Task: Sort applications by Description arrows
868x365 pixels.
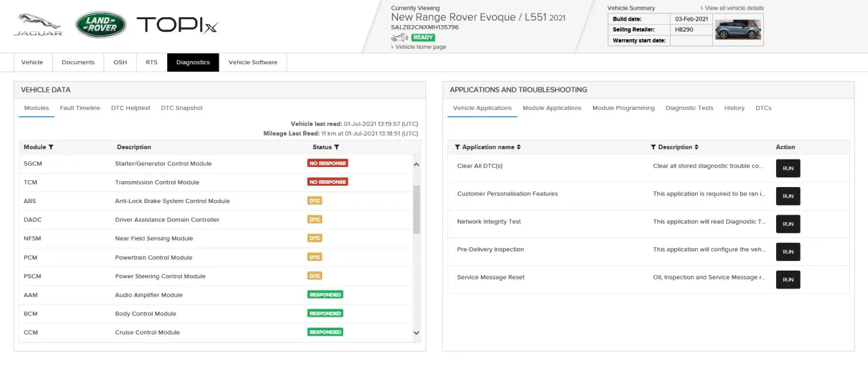Action: [696, 147]
